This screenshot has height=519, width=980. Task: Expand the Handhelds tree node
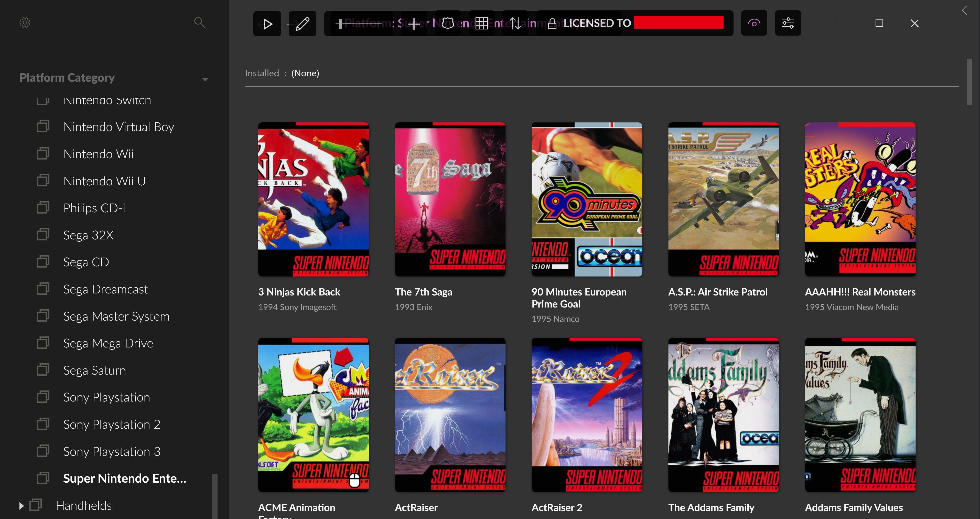coord(21,506)
